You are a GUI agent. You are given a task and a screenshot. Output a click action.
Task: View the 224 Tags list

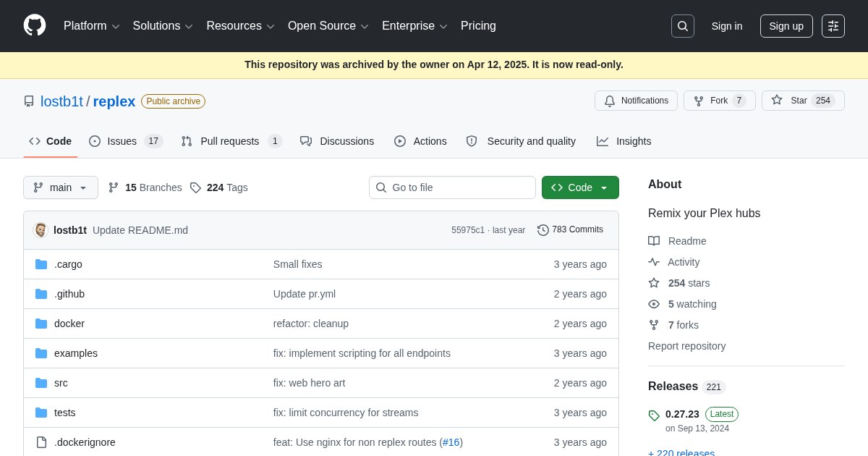click(218, 187)
